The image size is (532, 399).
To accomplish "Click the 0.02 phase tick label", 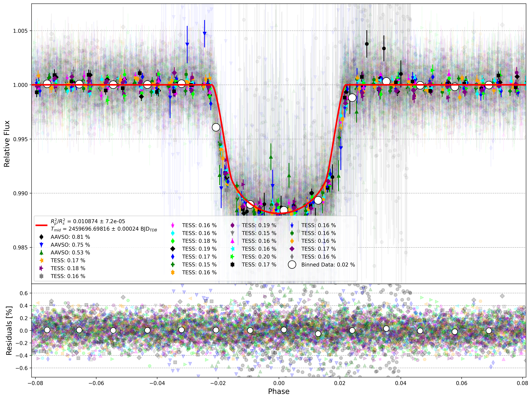I will pyautogui.click(x=340, y=383).
